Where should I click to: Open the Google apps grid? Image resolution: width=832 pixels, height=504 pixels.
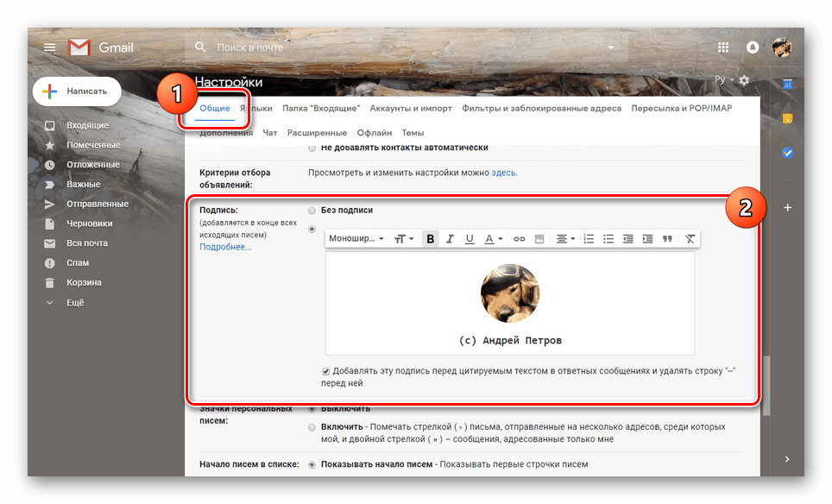(723, 47)
